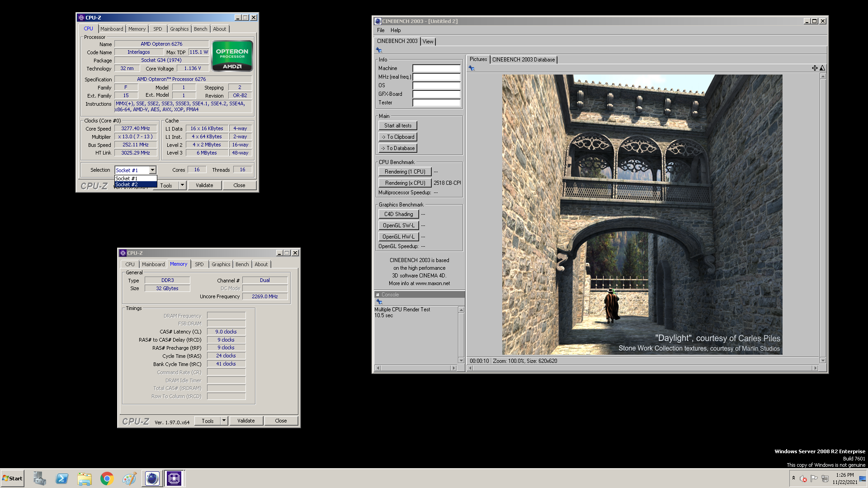Click the Tools button in CPU-Z Memory window
868x488 pixels.
coord(208,421)
